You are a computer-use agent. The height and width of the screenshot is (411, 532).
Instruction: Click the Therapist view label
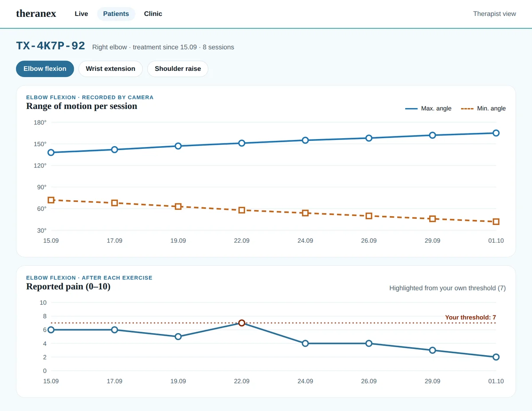coord(494,14)
